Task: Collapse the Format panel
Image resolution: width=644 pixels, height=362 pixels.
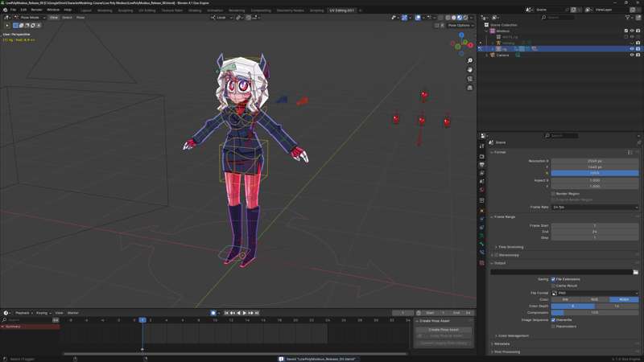Action: coord(498,152)
